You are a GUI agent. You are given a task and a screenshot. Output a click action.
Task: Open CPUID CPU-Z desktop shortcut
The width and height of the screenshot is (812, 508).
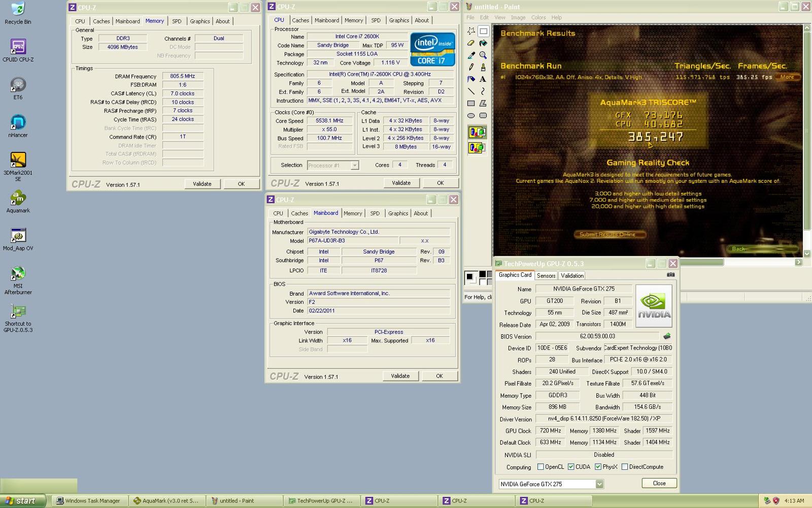(18, 51)
